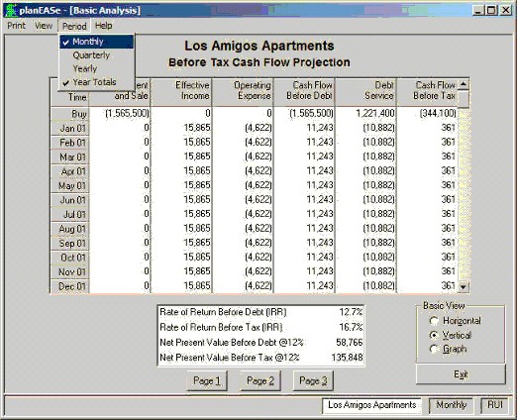The image size is (517, 420).
Task: Select the Vertical radio button
Action: point(451,335)
